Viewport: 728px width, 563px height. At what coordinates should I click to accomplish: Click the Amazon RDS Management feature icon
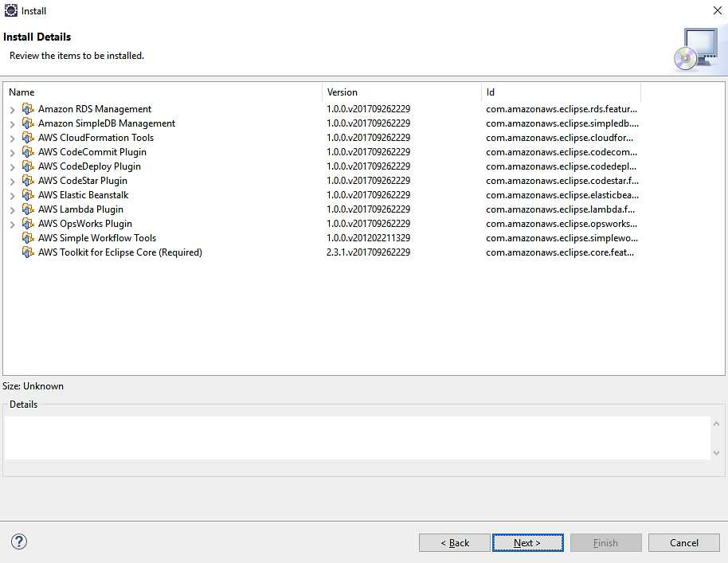(28, 109)
